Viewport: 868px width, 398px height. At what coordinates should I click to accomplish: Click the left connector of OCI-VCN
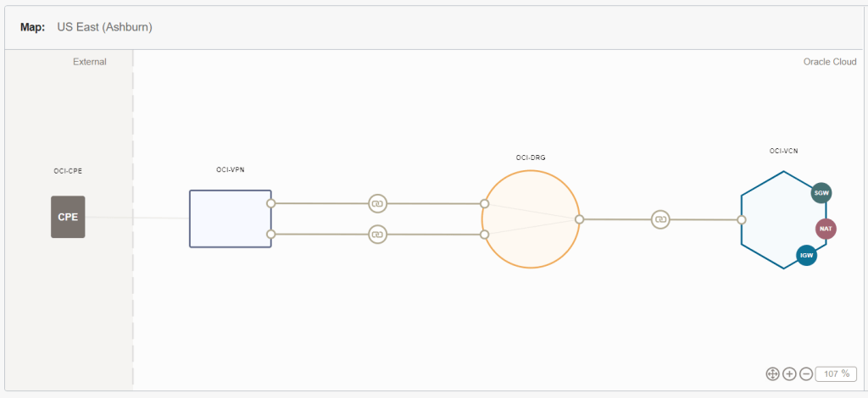click(742, 219)
